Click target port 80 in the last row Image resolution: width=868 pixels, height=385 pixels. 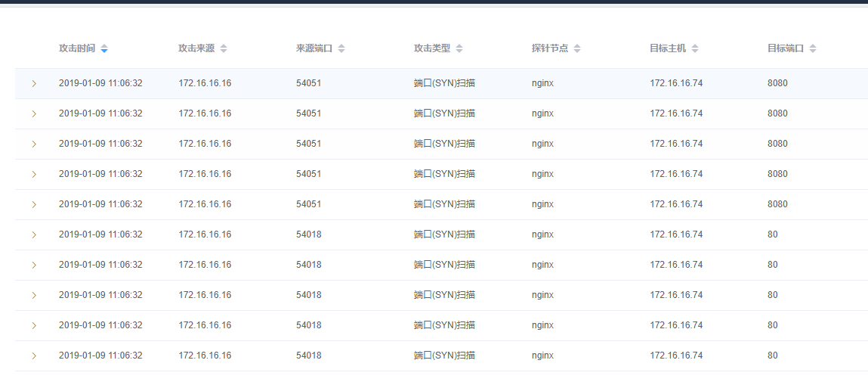[773, 355]
